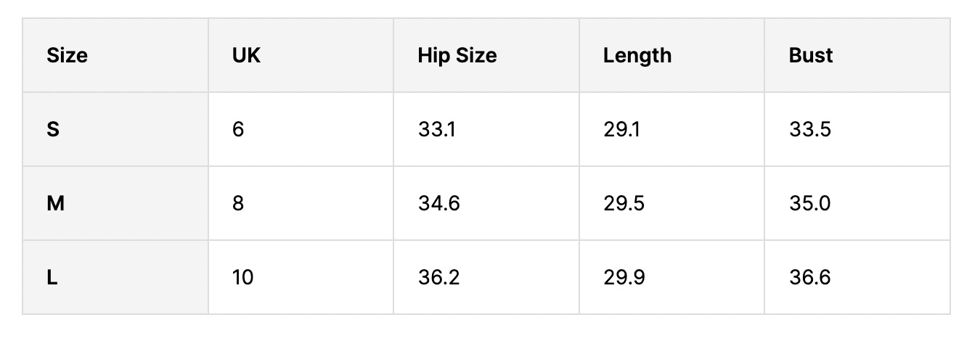This screenshot has height=341, width=980.
Task: Click the Hip Size column header
Action: click(457, 56)
